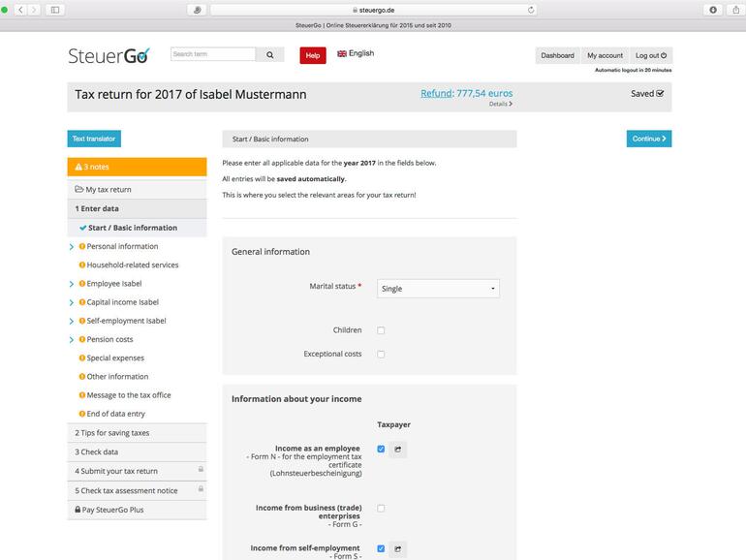Expand Personal information tree arrow
This screenshot has width=746, height=560.
72,247
